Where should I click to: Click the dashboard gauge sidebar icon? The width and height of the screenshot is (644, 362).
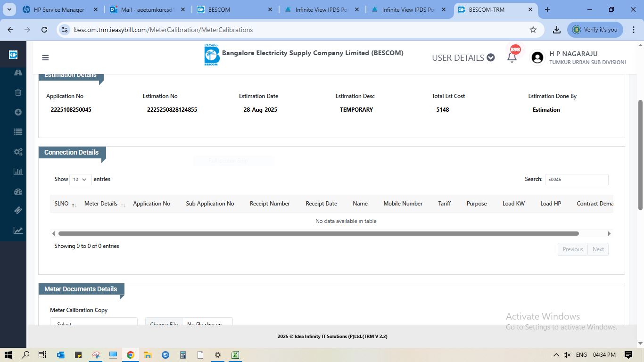tap(18, 191)
